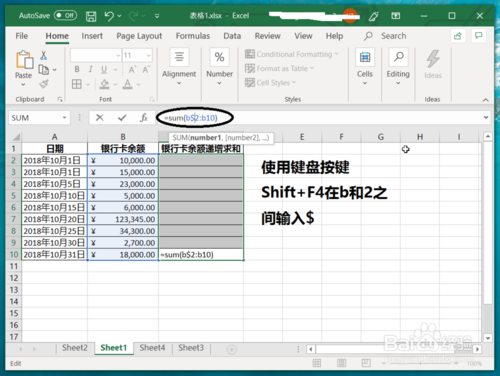Click the Redo arrow icon
This screenshot has width=500, height=376.
[134, 16]
